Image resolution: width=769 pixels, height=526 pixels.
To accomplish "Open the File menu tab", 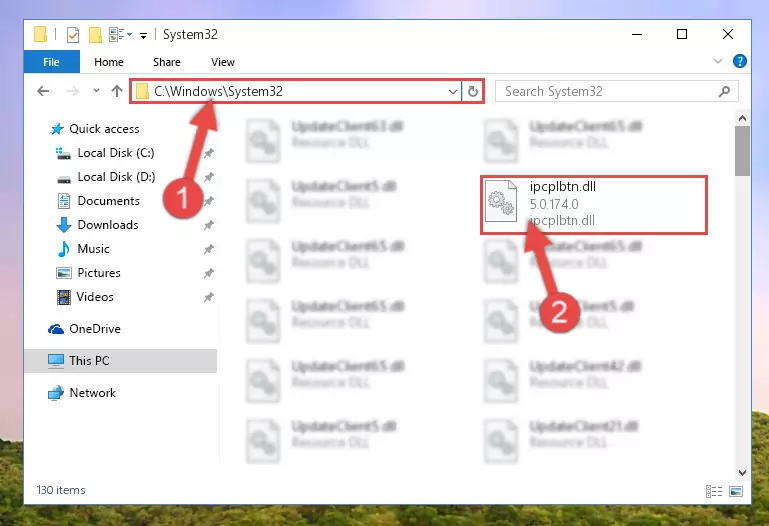I will click(x=51, y=62).
